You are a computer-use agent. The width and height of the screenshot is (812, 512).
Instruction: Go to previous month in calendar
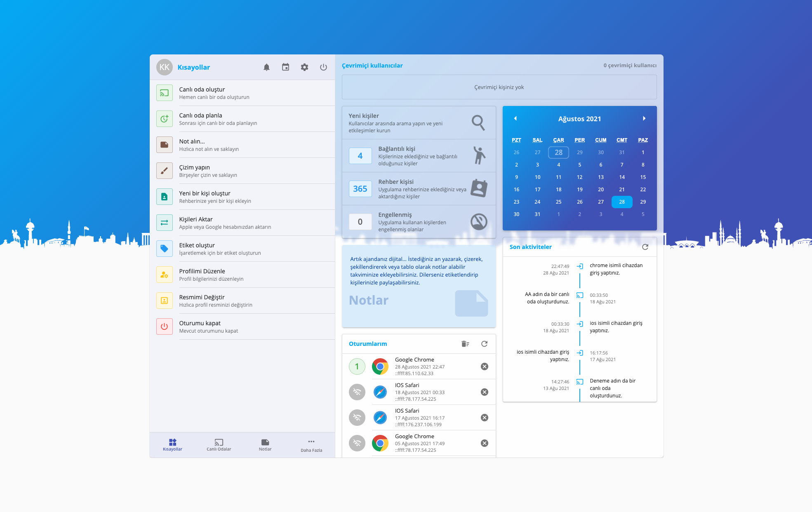pos(515,119)
